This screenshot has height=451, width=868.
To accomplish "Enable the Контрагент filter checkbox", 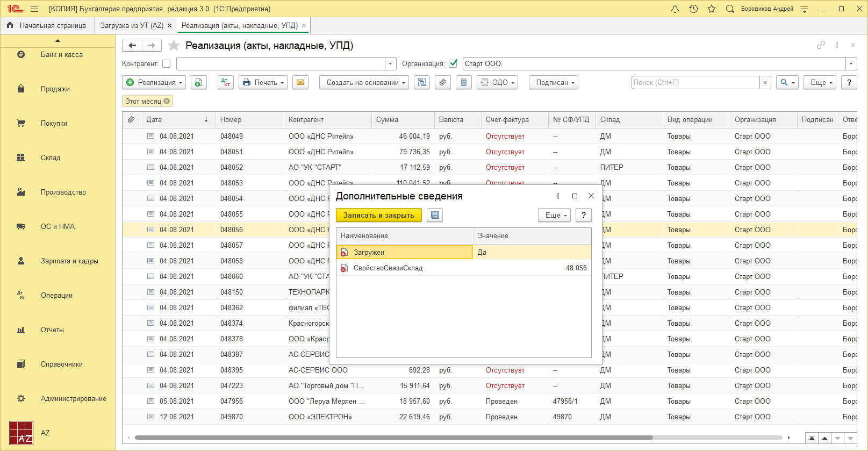I will (167, 63).
